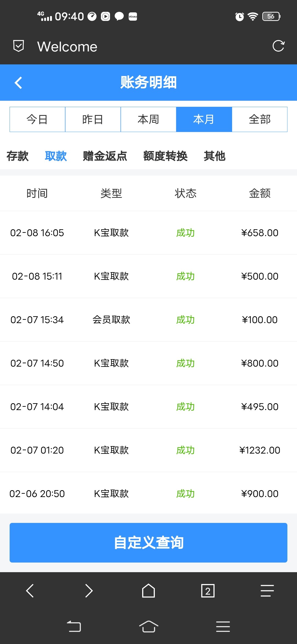
Task: Go back from 账务明细 using the white chevron
Action: [18, 83]
